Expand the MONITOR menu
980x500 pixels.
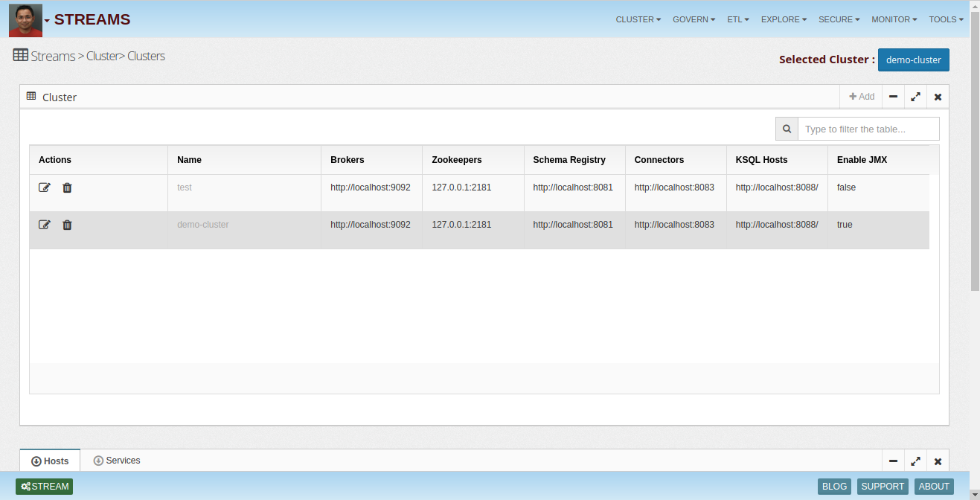[x=894, y=19]
